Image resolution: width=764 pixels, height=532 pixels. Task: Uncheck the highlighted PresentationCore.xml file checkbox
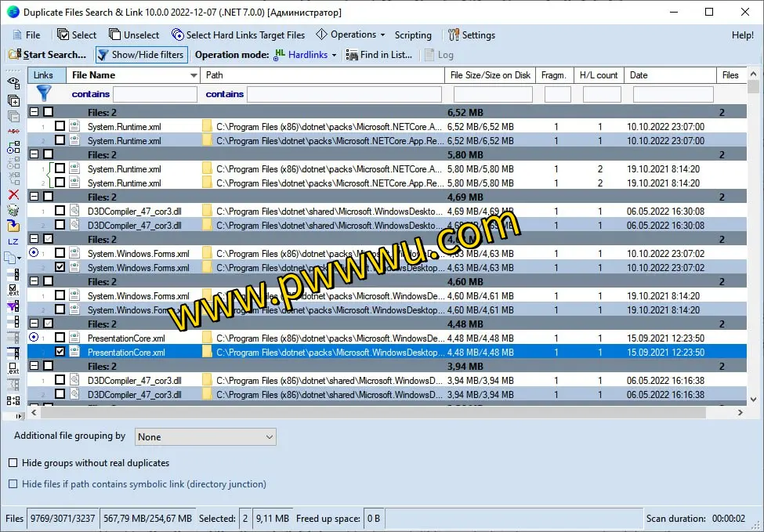tap(60, 352)
